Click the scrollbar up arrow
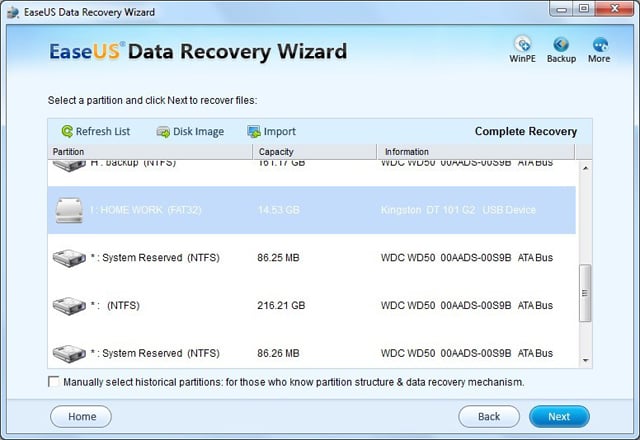This screenshot has height=440, width=640. (585, 168)
